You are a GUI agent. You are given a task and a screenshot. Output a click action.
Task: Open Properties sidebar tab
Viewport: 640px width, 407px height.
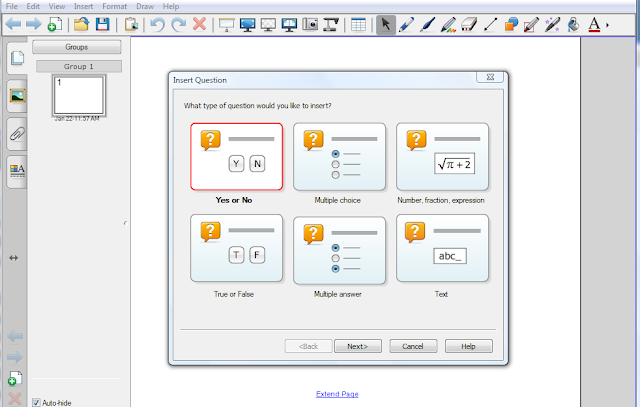coord(17,171)
